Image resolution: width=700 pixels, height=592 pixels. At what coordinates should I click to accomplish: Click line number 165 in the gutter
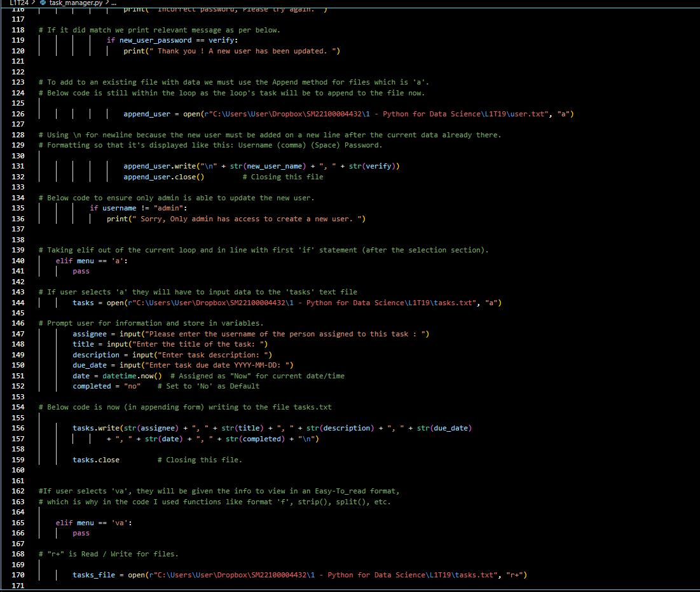pyautogui.click(x=17, y=522)
